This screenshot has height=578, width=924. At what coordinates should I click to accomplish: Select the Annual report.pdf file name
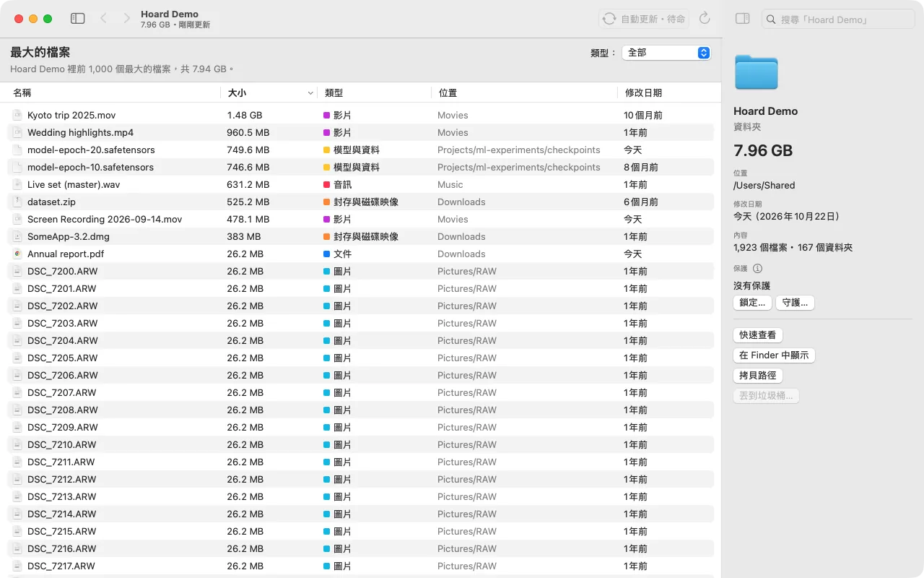(66, 254)
